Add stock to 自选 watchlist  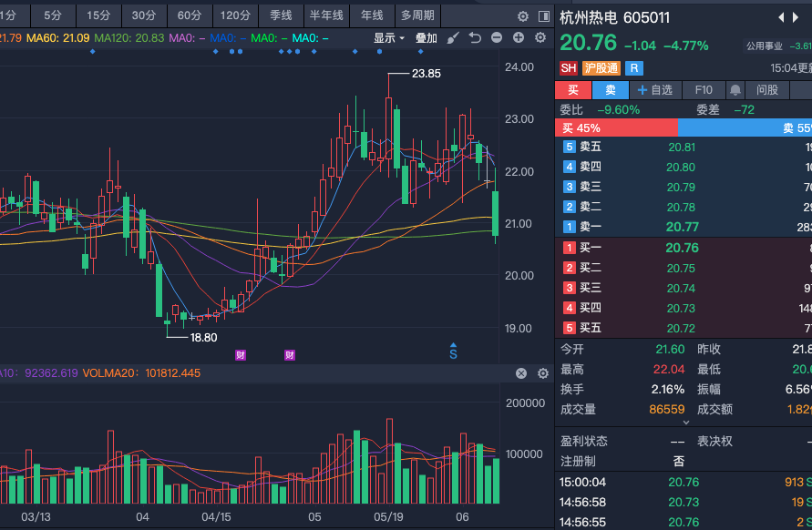click(654, 90)
